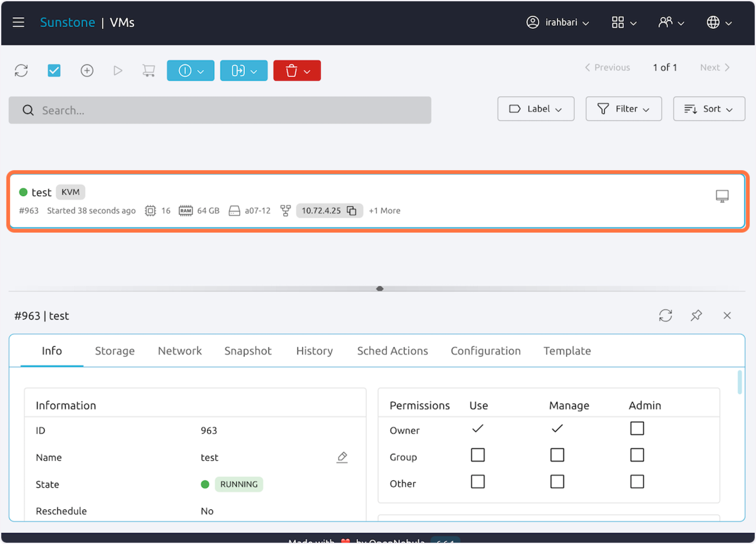Open the zone globe menu
Viewport: 756px width, 544px height.
[719, 22]
